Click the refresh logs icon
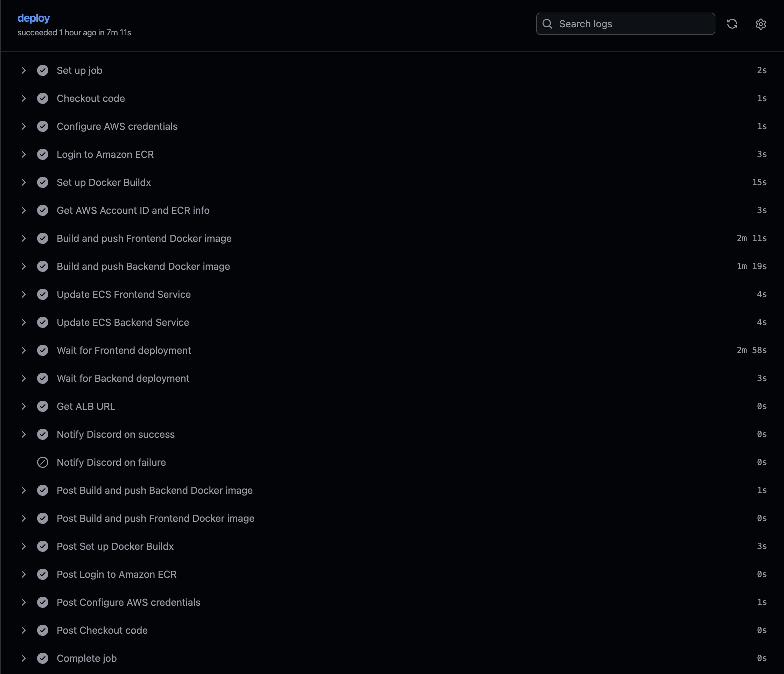Viewport: 784px width, 674px height. (732, 24)
